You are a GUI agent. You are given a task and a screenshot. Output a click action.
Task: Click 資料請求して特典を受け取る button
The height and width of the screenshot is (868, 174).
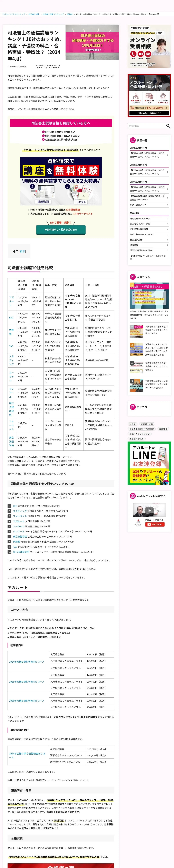pyautogui.click(x=61, y=229)
